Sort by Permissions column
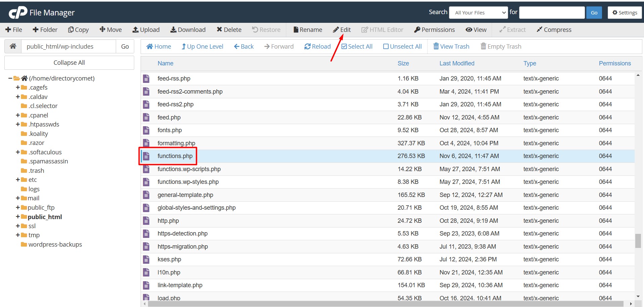Image resolution: width=644 pixels, height=307 pixels. (615, 63)
